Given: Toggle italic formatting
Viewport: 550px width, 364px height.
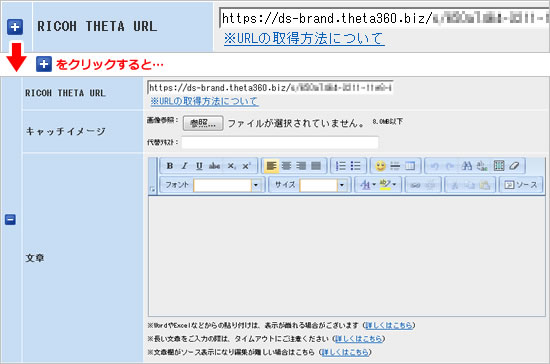Looking at the screenshot, I should [185, 166].
